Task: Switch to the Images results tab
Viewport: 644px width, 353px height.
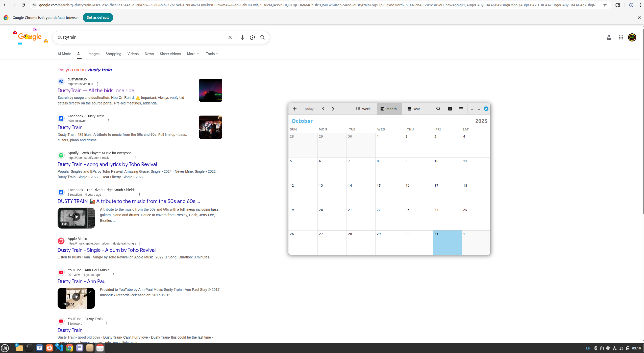Action: tap(93, 54)
